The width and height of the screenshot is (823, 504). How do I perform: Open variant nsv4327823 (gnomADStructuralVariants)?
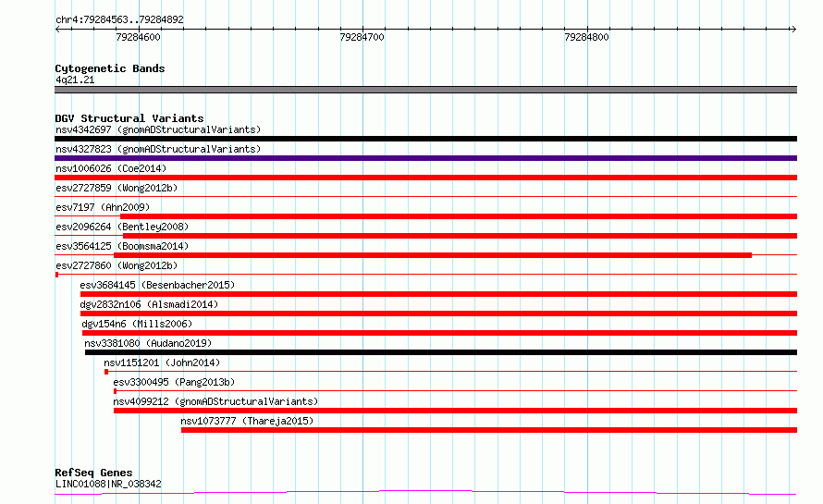coord(158,149)
